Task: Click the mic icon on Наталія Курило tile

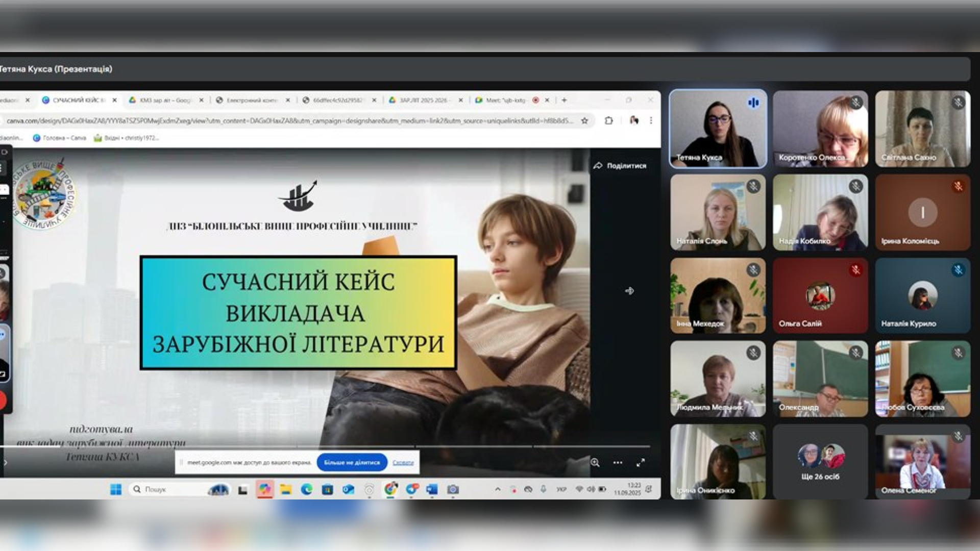Action: pos(958,270)
